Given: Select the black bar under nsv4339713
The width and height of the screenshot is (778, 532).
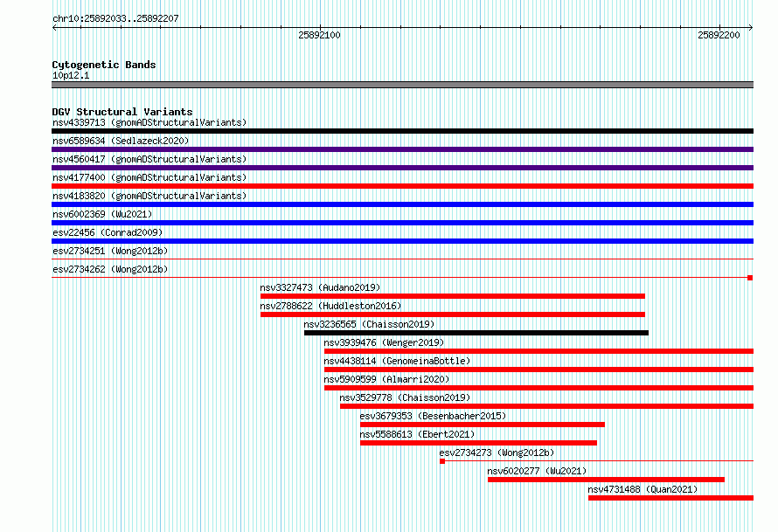Looking at the screenshot, I should (402, 131).
